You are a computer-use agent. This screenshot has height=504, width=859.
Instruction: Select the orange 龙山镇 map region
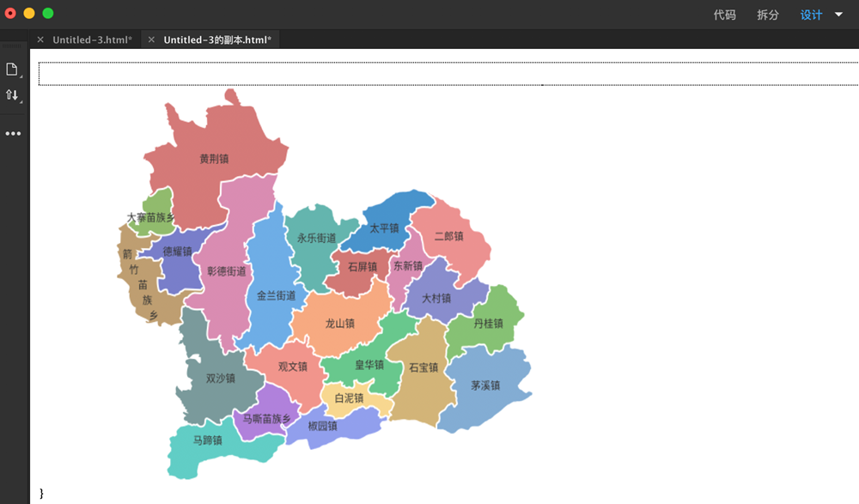coord(339,325)
